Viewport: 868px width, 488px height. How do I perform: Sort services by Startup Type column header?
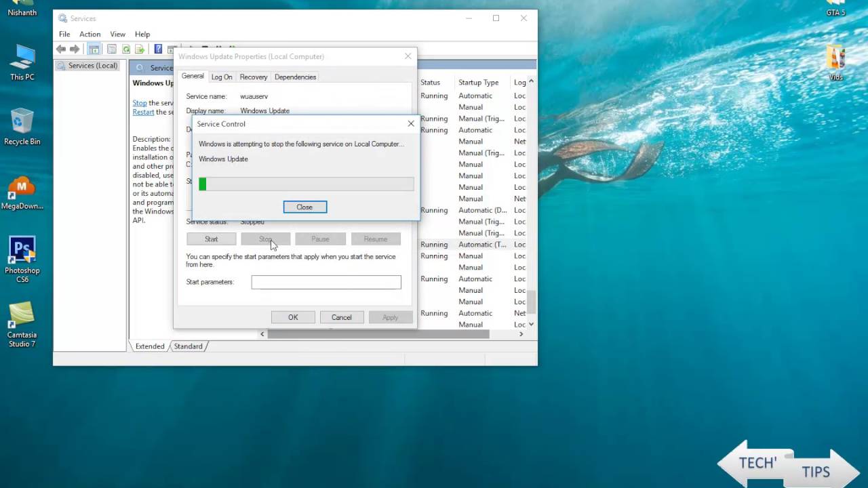pos(479,83)
